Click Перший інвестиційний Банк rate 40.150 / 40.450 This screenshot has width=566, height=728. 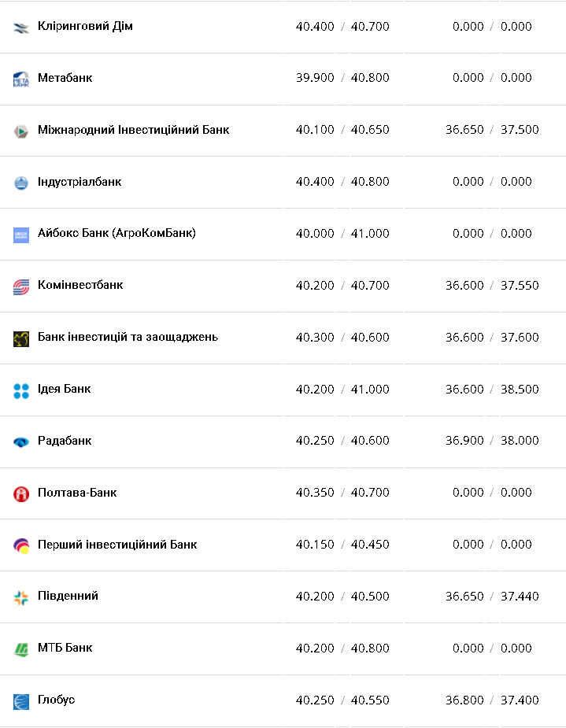click(342, 545)
